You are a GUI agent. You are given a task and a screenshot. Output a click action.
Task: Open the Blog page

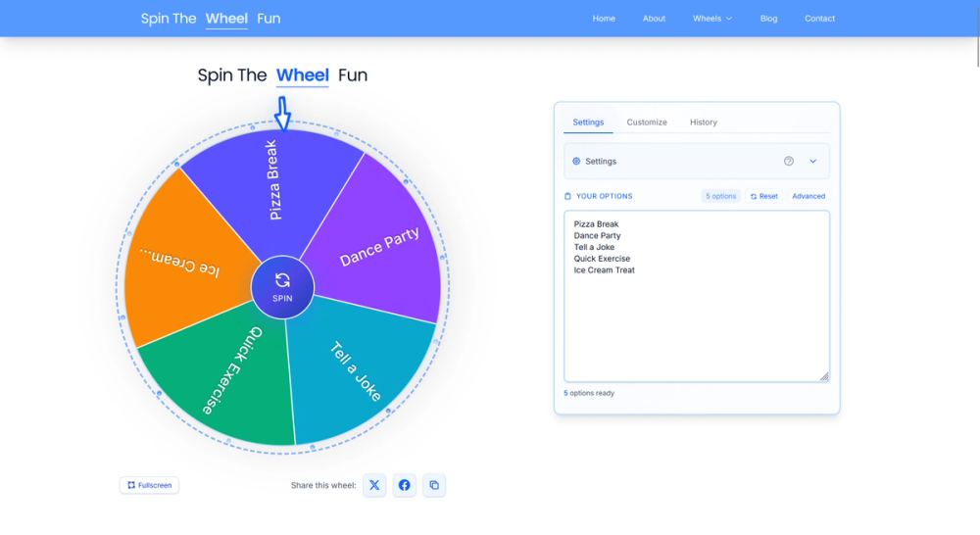pos(768,19)
